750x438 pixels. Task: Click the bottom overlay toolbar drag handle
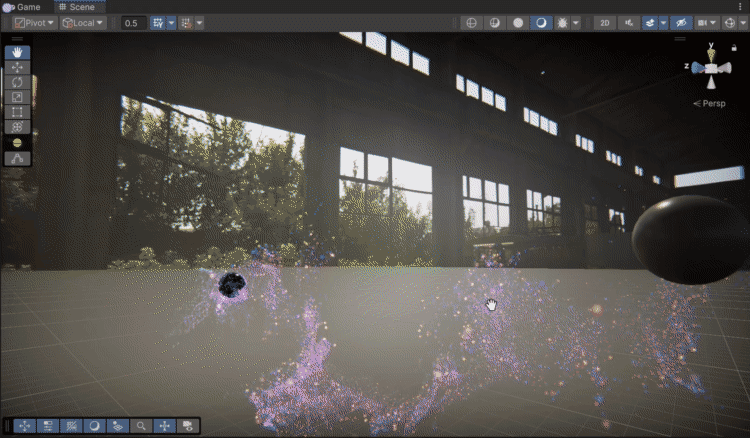coord(7,426)
